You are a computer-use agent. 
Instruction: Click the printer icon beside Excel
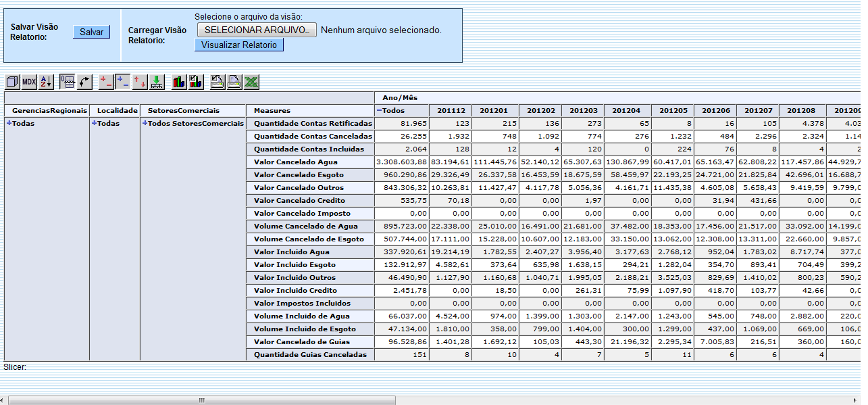pyautogui.click(x=234, y=82)
